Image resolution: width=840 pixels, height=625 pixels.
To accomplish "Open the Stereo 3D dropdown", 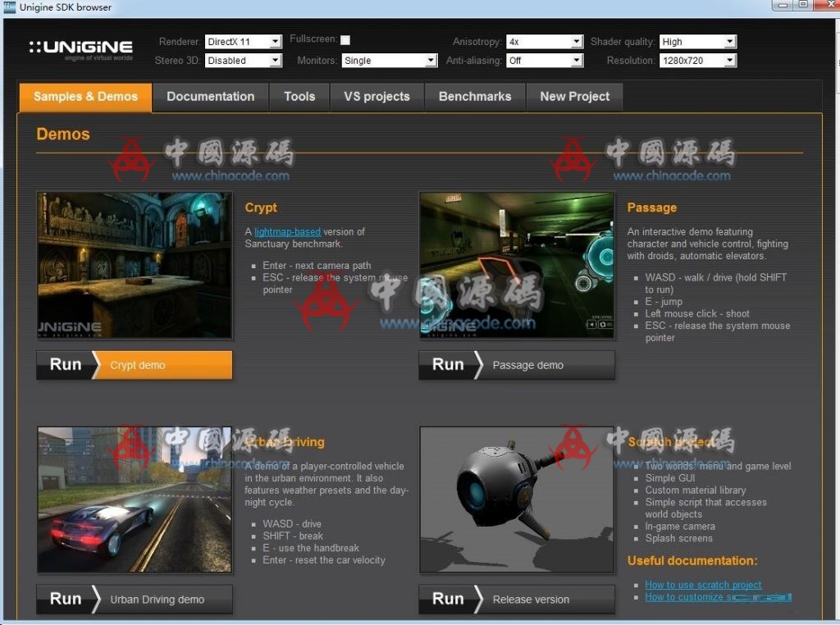I will [x=243, y=61].
